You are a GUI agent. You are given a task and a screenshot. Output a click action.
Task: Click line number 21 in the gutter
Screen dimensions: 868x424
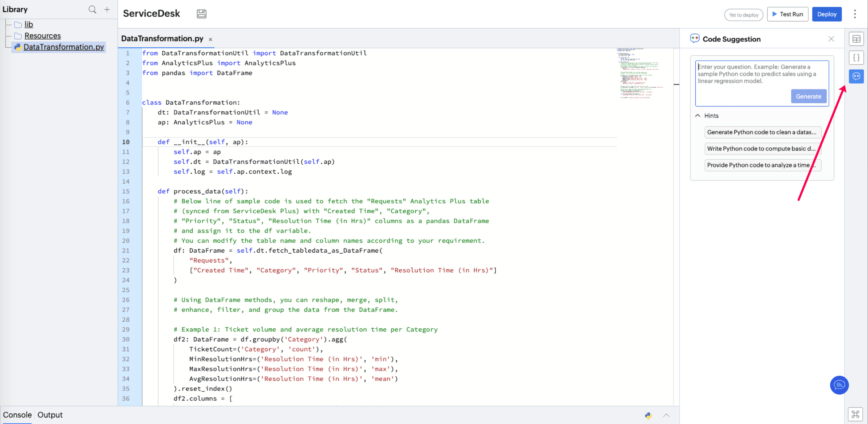[126, 250]
